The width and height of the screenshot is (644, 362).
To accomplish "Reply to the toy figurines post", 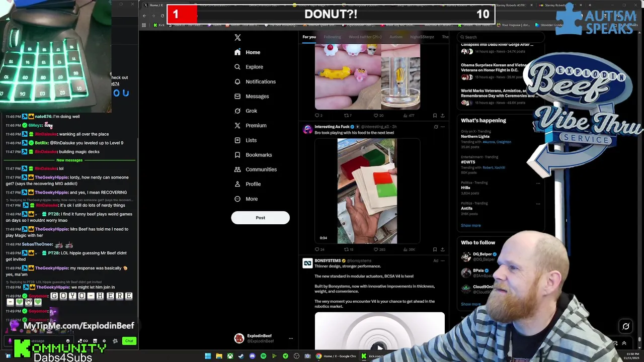I will click(x=318, y=115).
